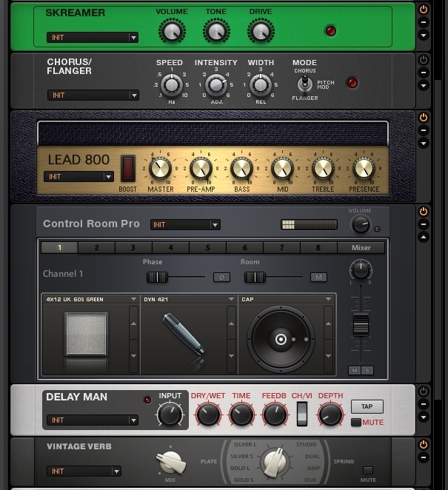This screenshot has width=448, height=490.
Task: Select Control Room channel tab 3
Action: (133, 247)
